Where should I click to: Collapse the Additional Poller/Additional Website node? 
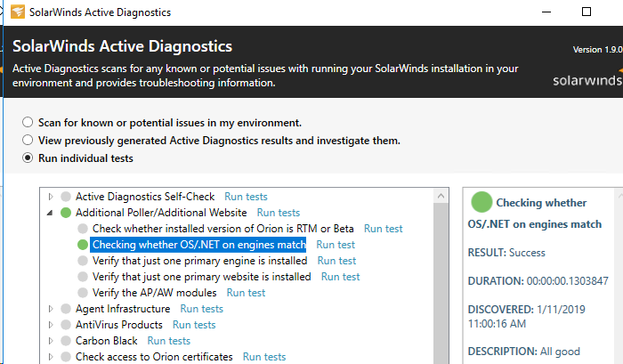point(51,213)
